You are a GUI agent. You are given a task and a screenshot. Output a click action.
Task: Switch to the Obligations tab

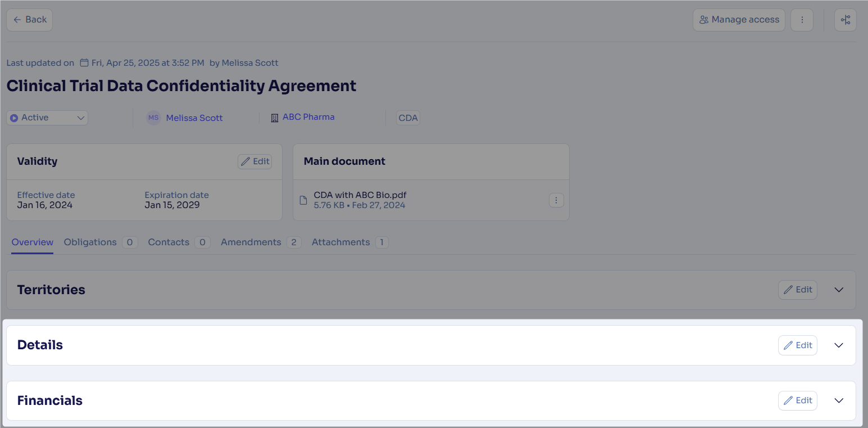(x=90, y=242)
